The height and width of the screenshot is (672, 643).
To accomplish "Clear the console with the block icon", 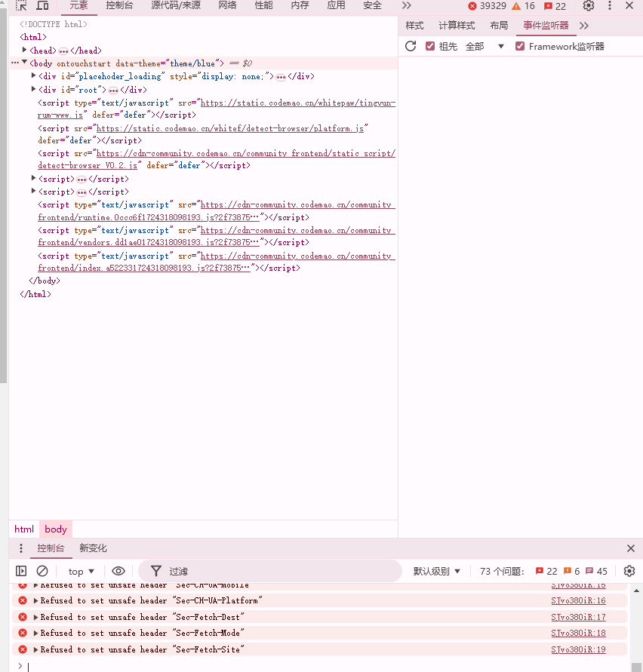I will (42, 571).
